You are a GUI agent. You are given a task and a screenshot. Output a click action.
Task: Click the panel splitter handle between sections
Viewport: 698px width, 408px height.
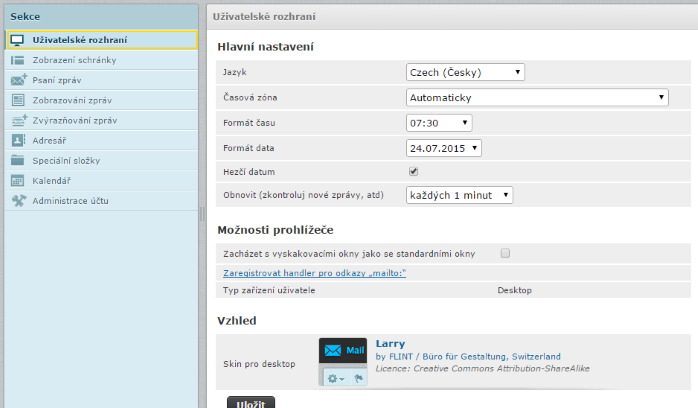coord(202,213)
